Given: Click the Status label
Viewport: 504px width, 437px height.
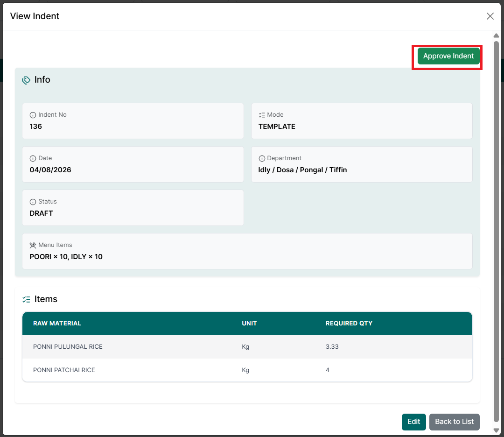Looking at the screenshot, I should [x=48, y=202].
